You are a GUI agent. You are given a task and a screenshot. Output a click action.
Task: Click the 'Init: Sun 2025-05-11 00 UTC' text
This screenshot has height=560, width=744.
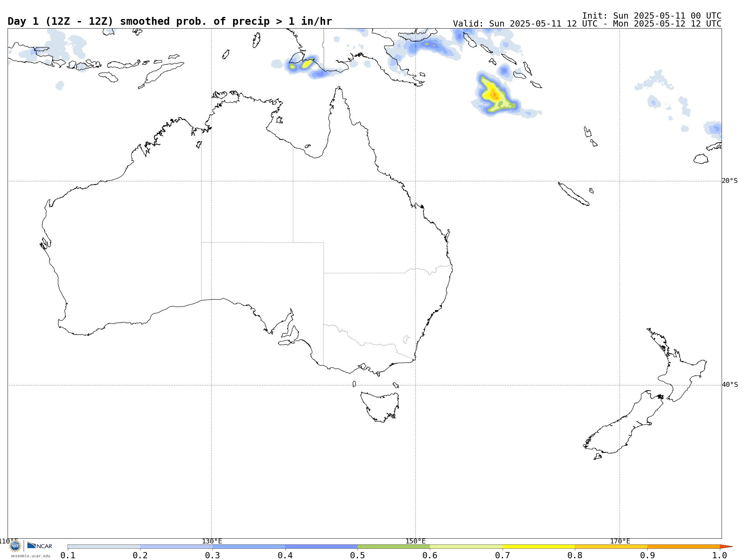tap(652, 16)
